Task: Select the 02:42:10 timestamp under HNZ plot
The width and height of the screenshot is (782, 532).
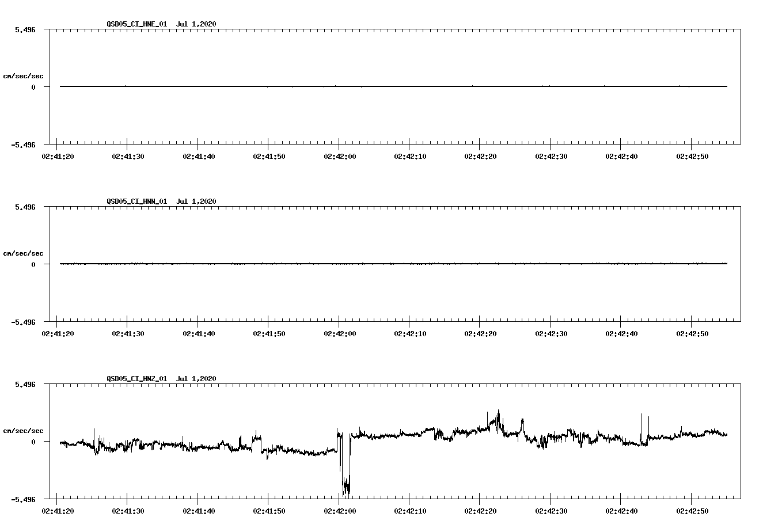Action: (x=410, y=511)
